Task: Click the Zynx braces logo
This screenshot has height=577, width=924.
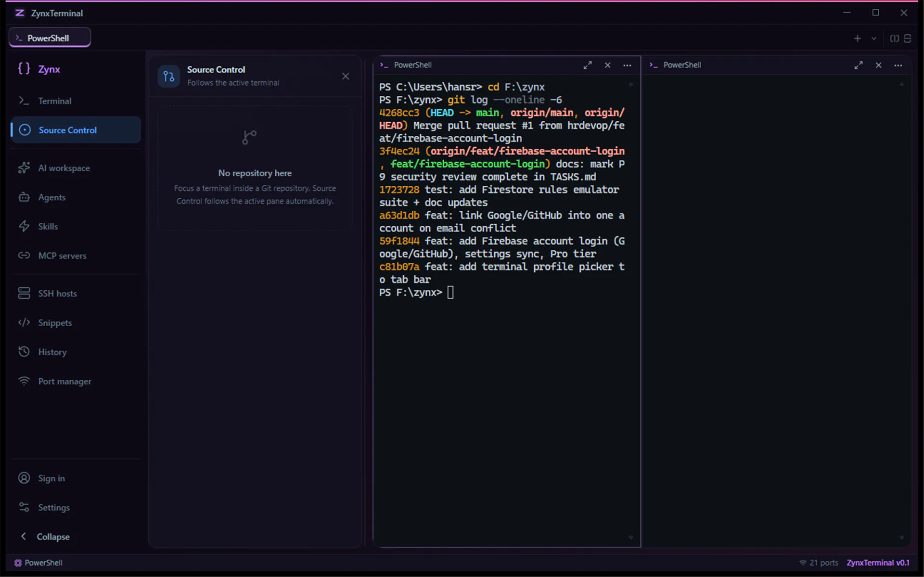Action: click(24, 69)
